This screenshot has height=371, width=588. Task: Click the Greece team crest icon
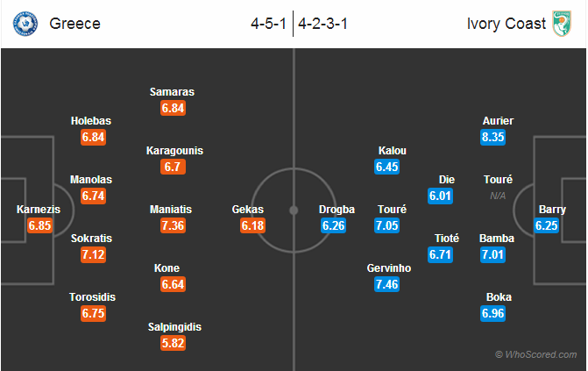[25, 24]
